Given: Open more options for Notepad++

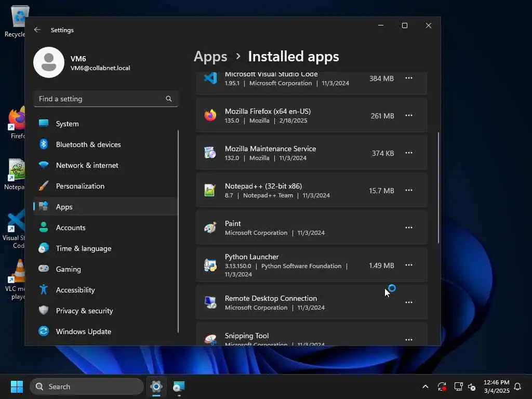Looking at the screenshot, I should 409,190.
